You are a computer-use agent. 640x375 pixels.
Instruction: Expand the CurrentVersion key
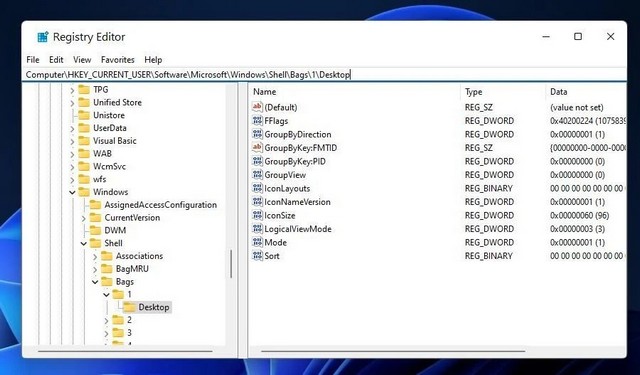point(84,218)
